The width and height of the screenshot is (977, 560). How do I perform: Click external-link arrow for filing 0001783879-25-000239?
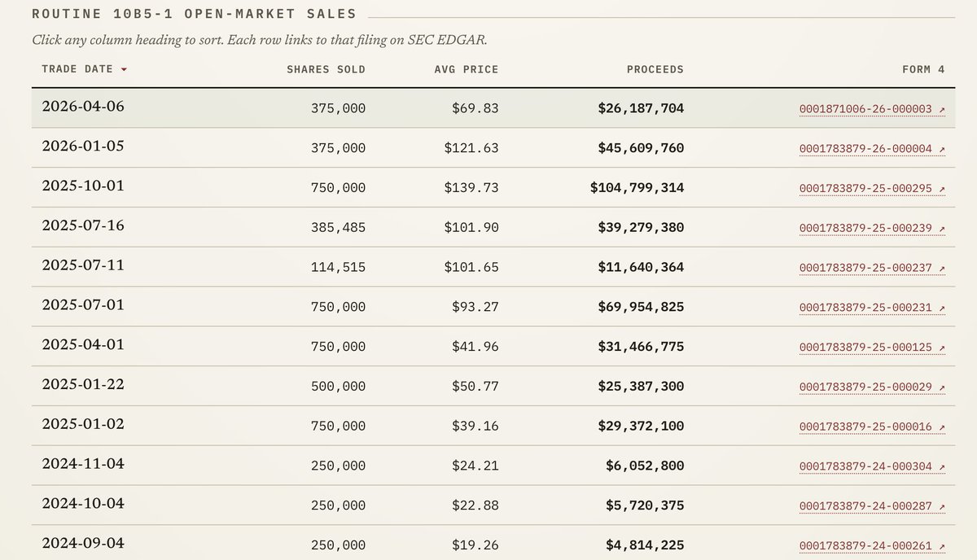941,229
